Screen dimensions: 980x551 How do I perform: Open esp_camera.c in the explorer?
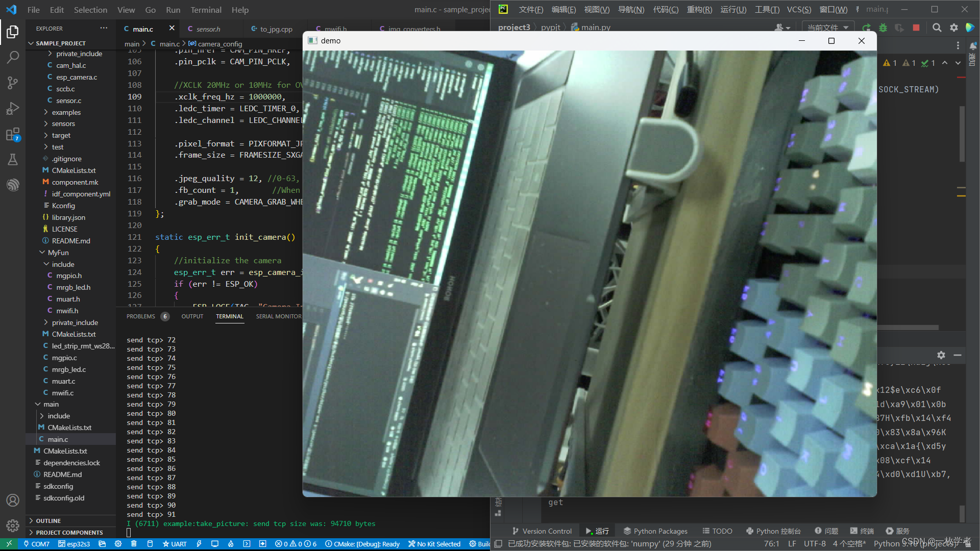[77, 77]
